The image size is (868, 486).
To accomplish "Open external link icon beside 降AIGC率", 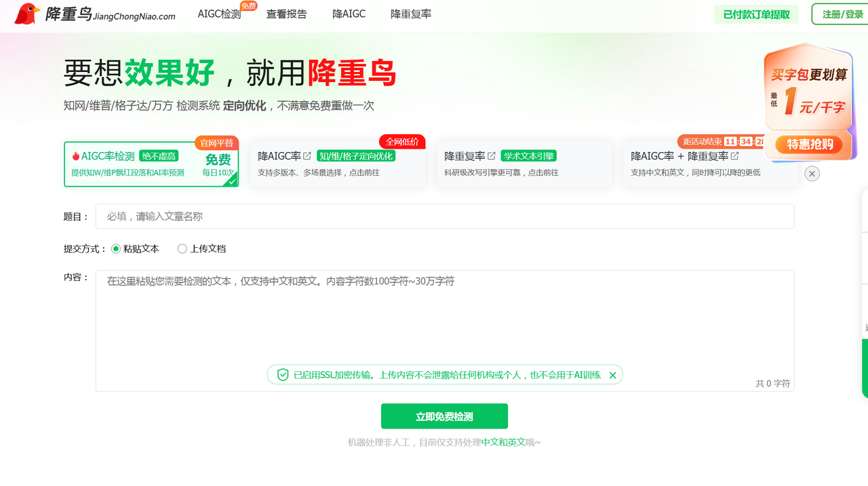I will (307, 155).
